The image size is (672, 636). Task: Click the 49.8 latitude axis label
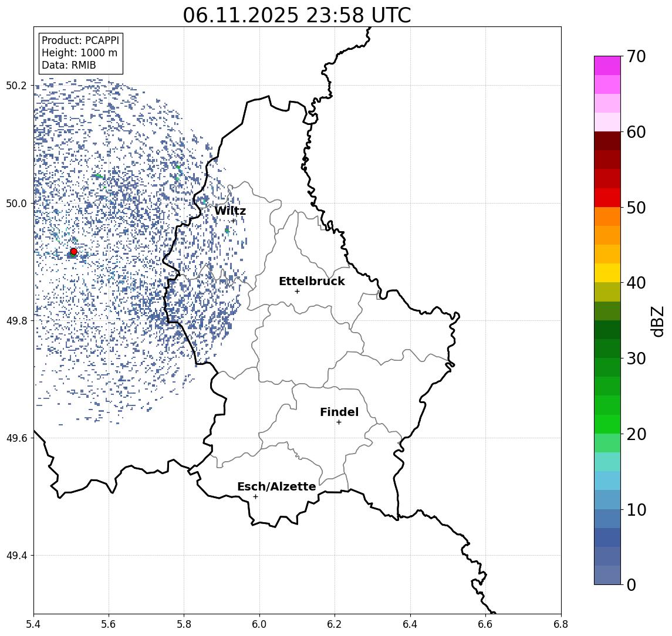(x=16, y=320)
